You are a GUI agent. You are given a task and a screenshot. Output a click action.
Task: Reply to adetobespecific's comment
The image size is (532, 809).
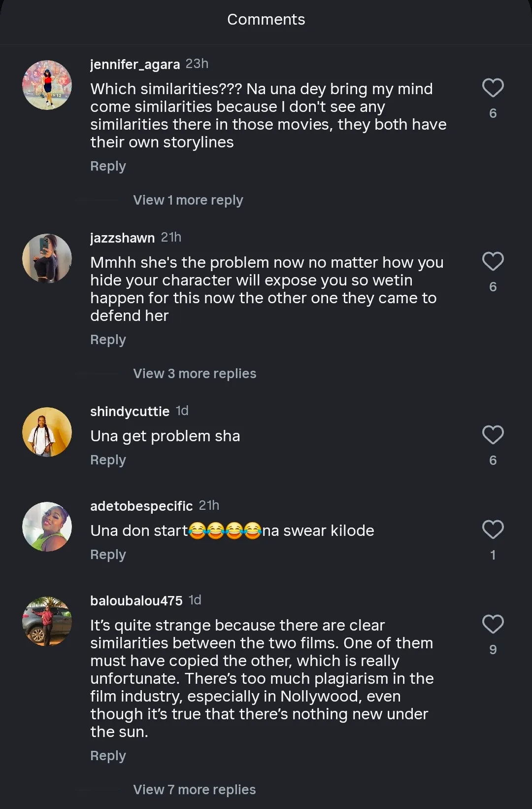pyautogui.click(x=108, y=555)
